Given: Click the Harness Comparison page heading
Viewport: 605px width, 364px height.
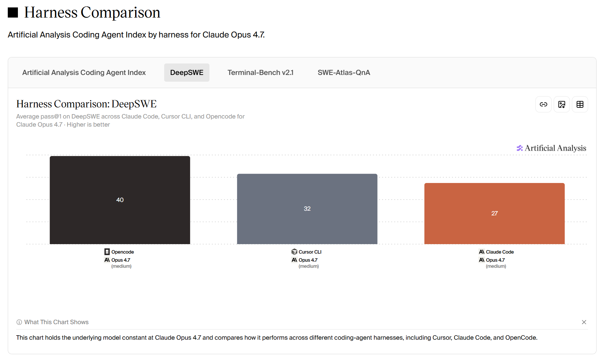Looking at the screenshot, I should click(92, 12).
